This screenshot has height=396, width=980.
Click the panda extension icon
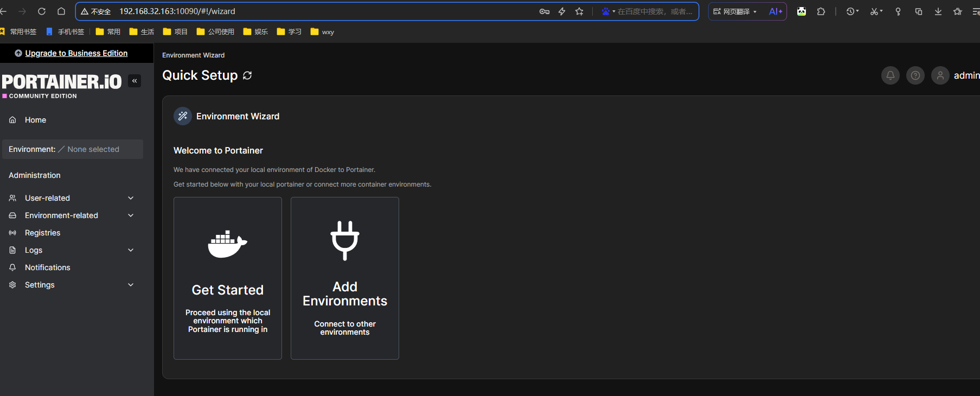tap(802, 11)
